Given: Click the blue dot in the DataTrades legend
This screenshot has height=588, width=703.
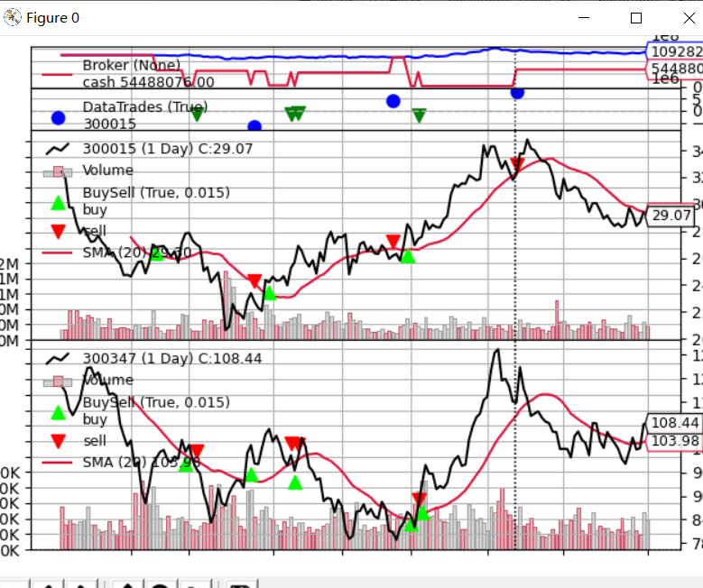Looking at the screenshot, I should pos(59,117).
